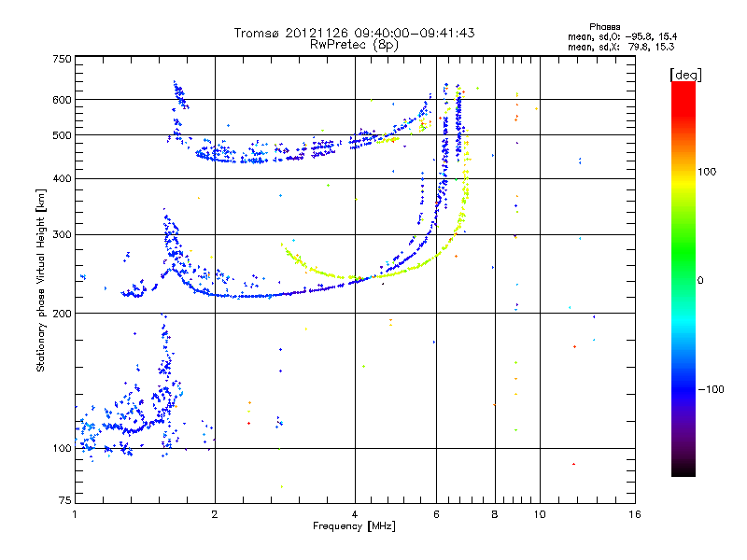Screen dimensions: 747x560
Task: Click the x-axis label '4'
Action: (355, 514)
